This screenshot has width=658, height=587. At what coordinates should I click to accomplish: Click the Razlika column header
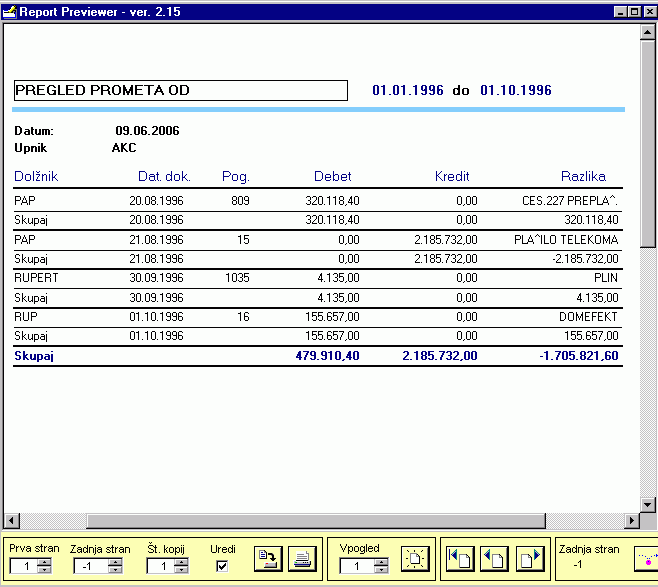(x=583, y=176)
